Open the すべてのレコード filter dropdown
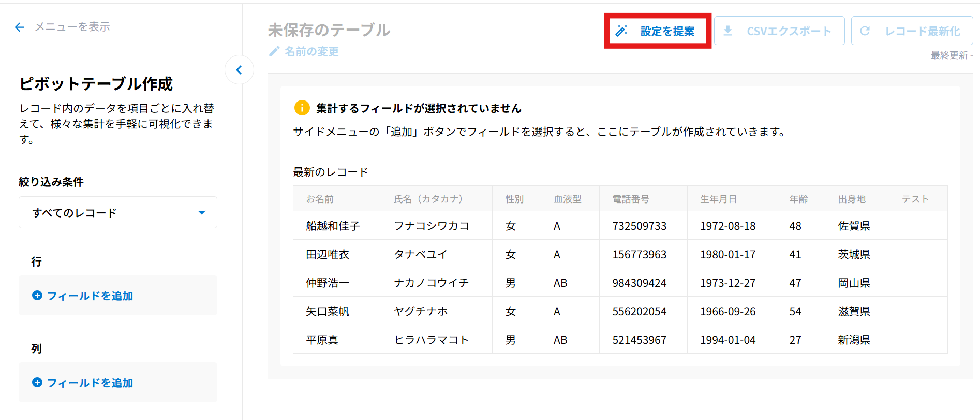The image size is (980, 420). [x=117, y=212]
